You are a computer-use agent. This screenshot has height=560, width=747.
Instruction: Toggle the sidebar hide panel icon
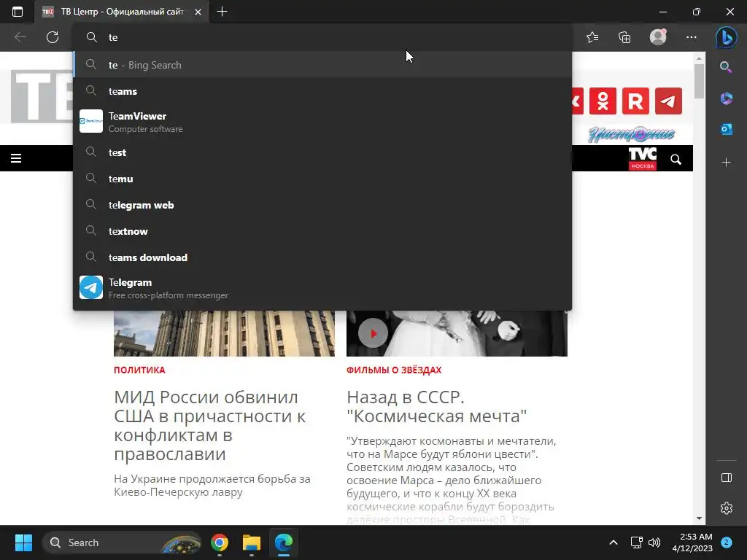[x=726, y=478]
